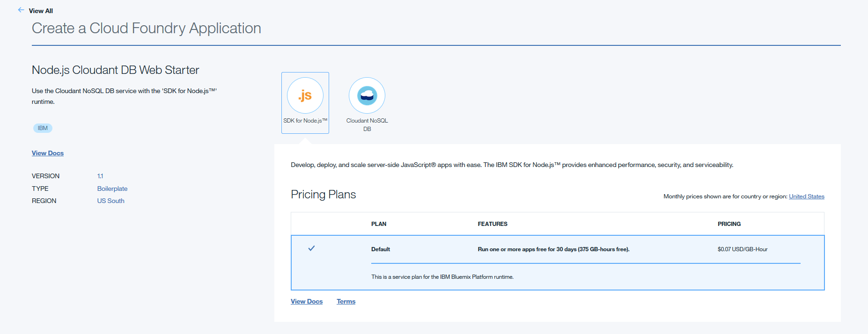Open the Terms link
Viewport: 868px width, 334px height.
click(x=346, y=301)
